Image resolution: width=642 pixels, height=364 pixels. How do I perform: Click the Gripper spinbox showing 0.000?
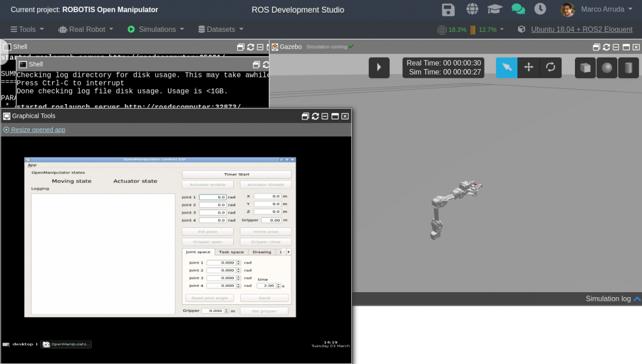(x=215, y=311)
